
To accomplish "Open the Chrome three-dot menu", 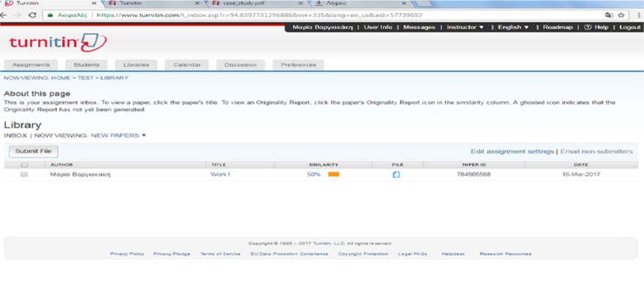I will [x=639, y=15].
